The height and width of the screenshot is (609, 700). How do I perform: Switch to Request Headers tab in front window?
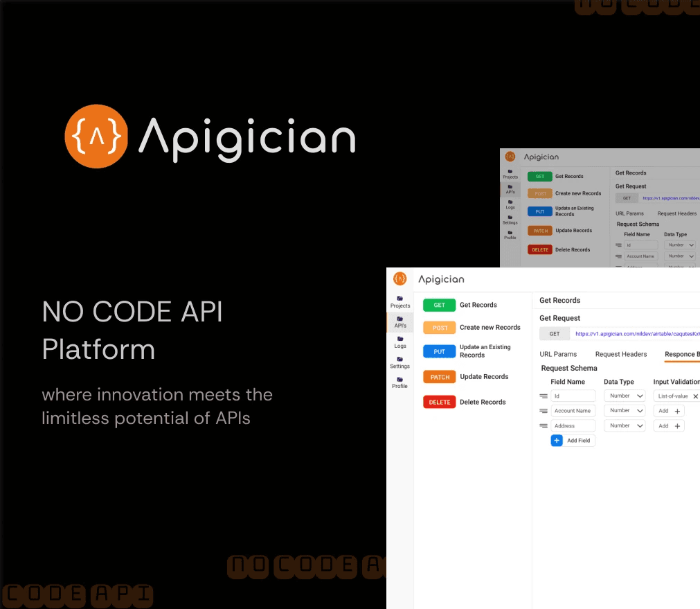(621, 354)
